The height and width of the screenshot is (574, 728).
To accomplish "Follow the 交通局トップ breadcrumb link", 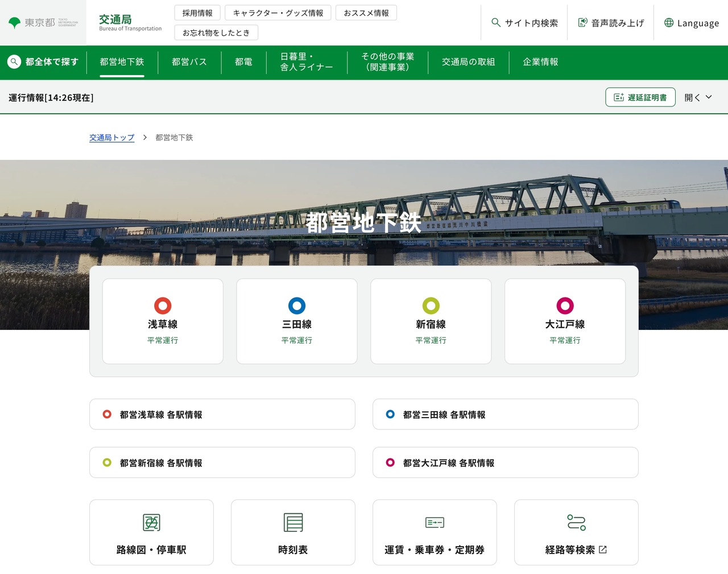I will [x=112, y=138].
